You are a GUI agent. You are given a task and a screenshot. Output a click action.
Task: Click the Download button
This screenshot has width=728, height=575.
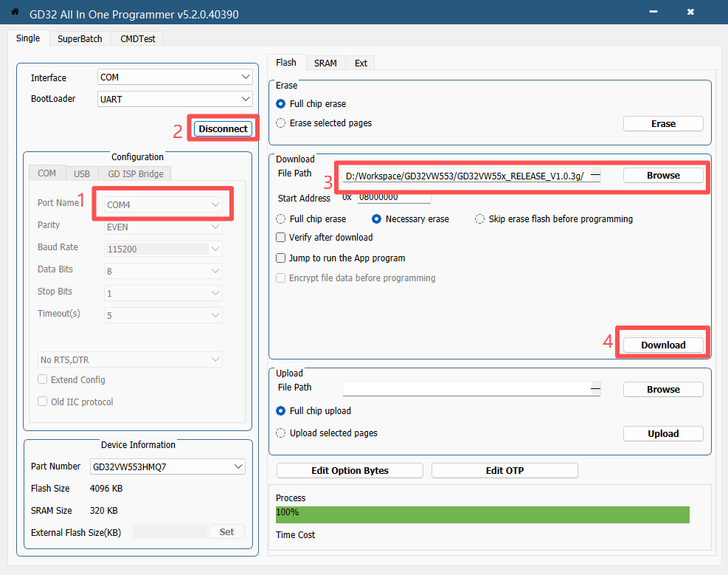[663, 345]
